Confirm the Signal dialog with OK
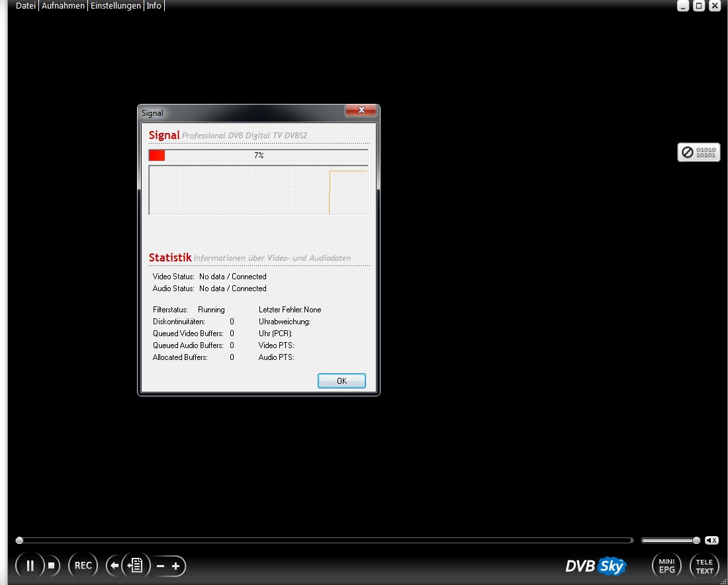This screenshot has width=728, height=585. tap(341, 381)
